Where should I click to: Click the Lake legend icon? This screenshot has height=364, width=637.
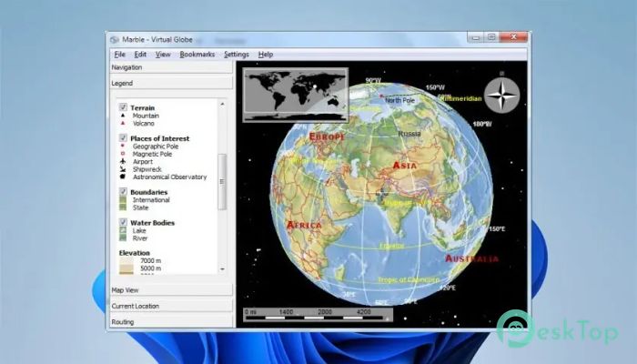123,230
